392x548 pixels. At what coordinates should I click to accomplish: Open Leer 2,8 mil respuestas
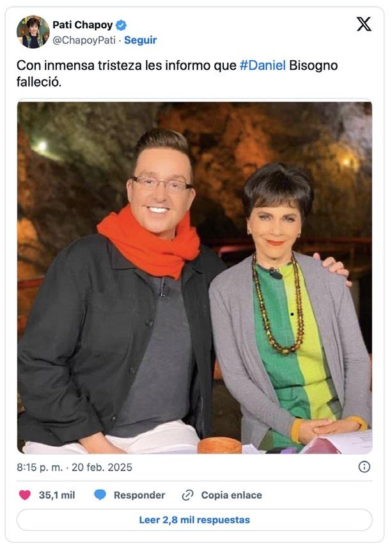(194, 520)
